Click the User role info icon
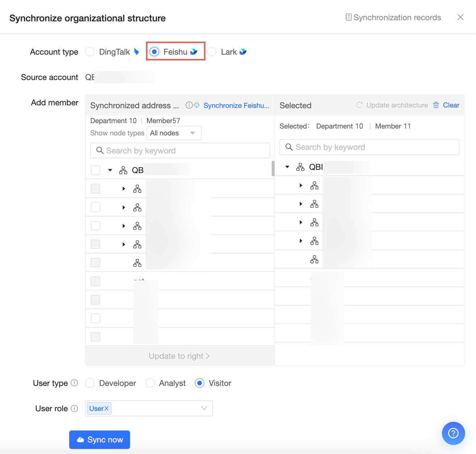The image size is (476, 454). coord(74,408)
